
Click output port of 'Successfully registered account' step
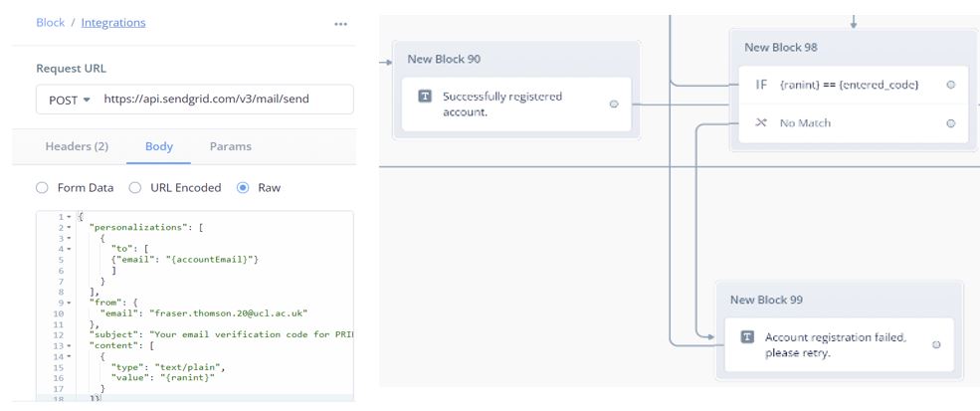(614, 103)
